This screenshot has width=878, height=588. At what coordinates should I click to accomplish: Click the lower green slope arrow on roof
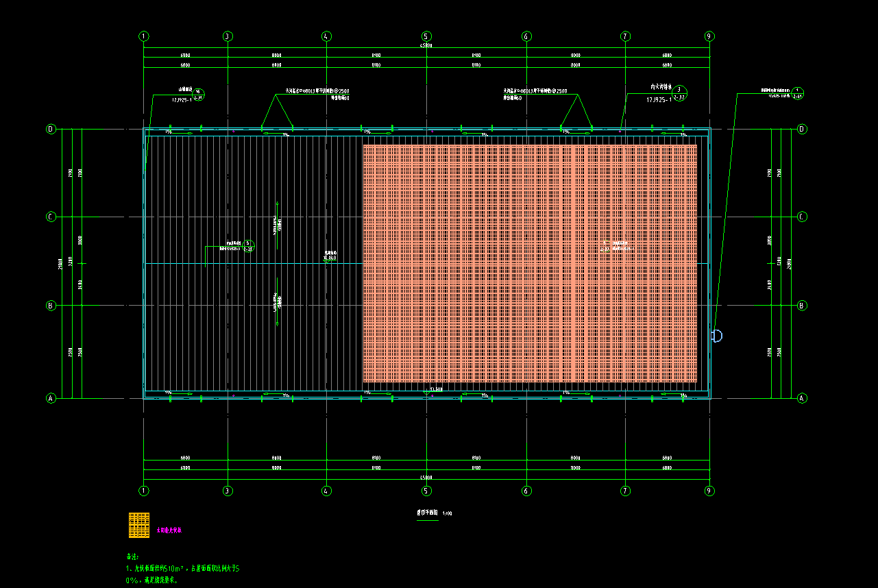point(277,302)
